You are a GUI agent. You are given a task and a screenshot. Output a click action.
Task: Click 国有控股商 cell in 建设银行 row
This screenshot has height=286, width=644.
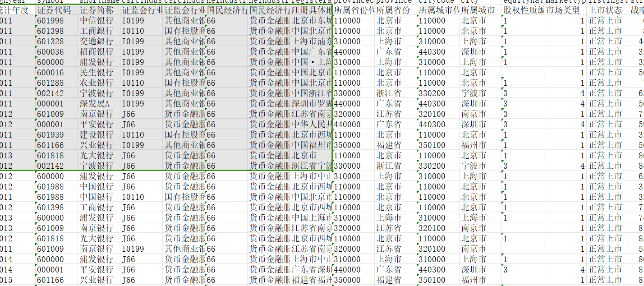pos(184,134)
